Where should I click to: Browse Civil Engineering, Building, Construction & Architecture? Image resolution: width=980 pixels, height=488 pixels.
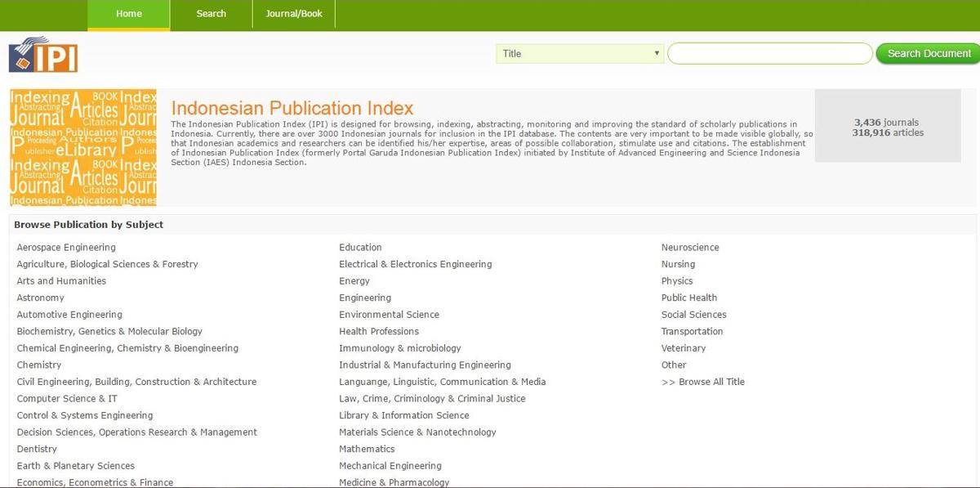[136, 382]
